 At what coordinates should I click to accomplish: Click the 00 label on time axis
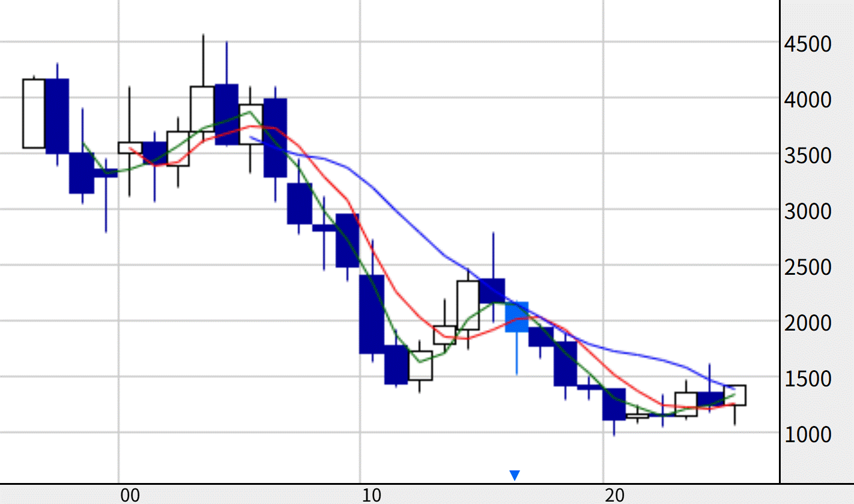[130, 496]
